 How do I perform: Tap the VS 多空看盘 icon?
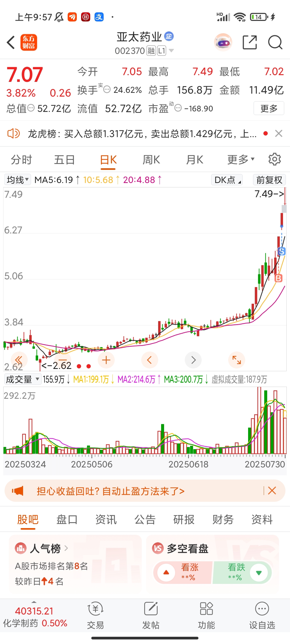158,548
